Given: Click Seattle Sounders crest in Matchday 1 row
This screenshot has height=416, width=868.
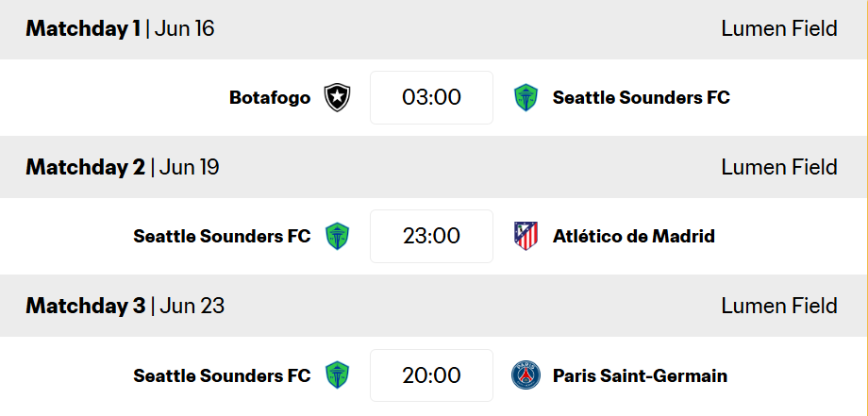Looking at the screenshot, I should 526,97.
